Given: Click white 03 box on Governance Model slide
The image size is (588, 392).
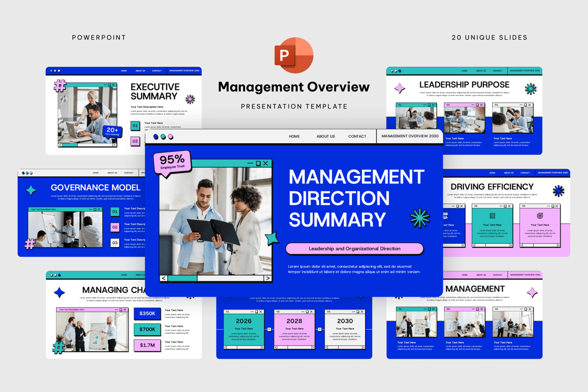Looking at the screenshot, I should [115, 243].
